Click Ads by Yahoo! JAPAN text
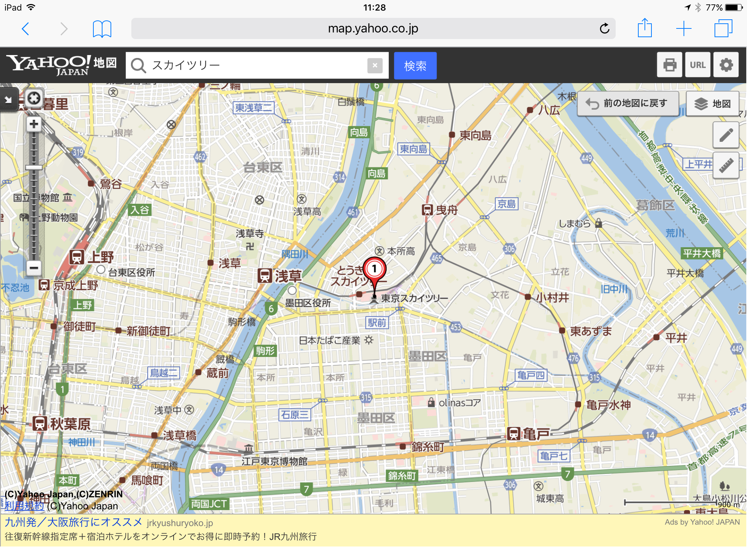Image resolution: width=747 pixels, height=560 pixels. click(702, 522)
